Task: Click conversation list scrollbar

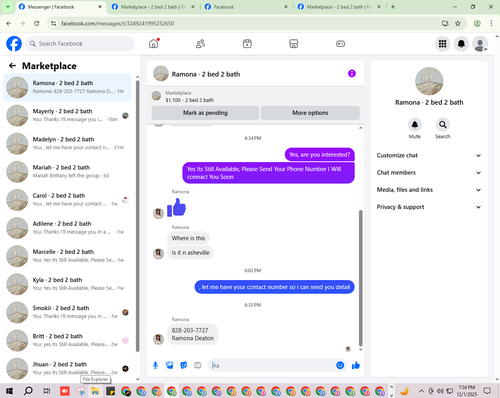Action: [x=138, y=216]
